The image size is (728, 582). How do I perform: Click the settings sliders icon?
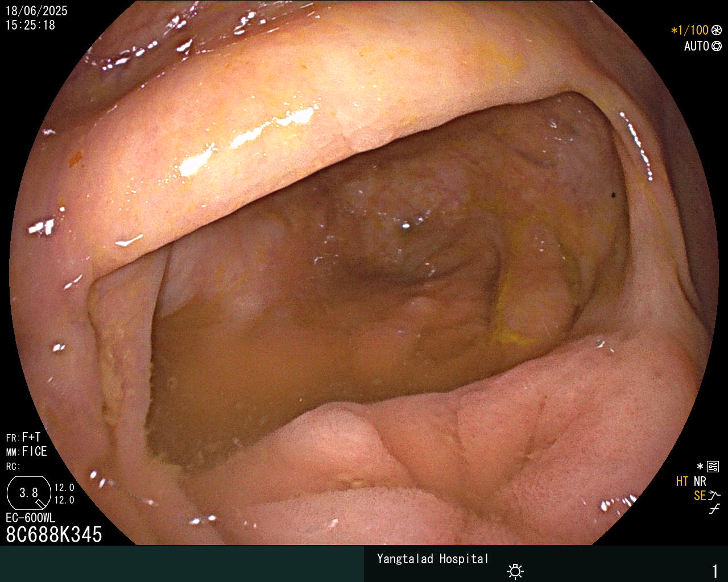pos(713,467)
